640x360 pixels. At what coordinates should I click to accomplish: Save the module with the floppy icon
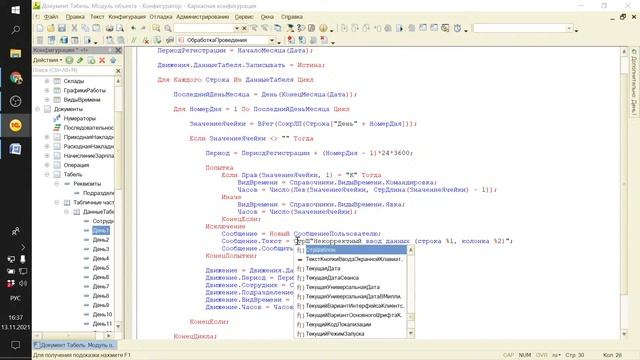click(x=62, y=28)
